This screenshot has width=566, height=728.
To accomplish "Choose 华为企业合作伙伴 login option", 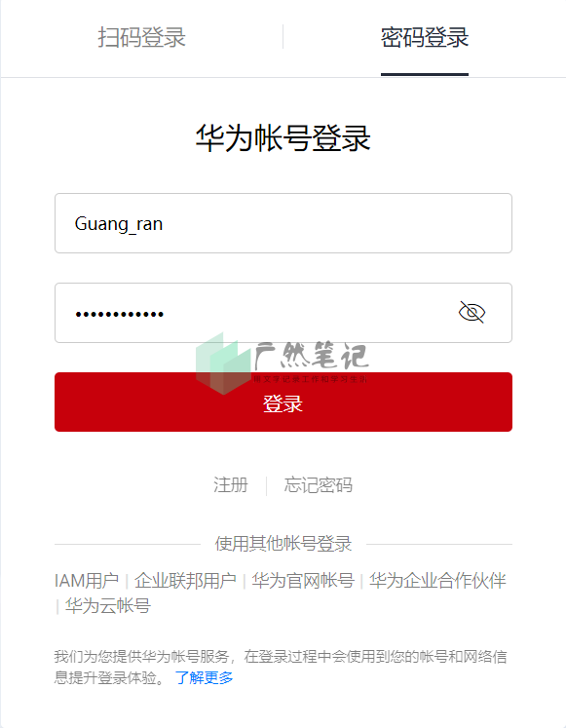I will (x=437, y=581).
